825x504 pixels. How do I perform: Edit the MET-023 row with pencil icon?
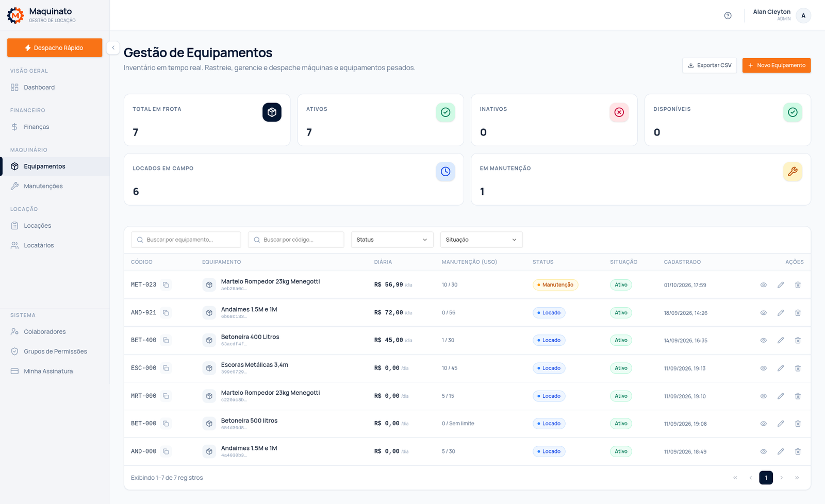coord(781,285)
